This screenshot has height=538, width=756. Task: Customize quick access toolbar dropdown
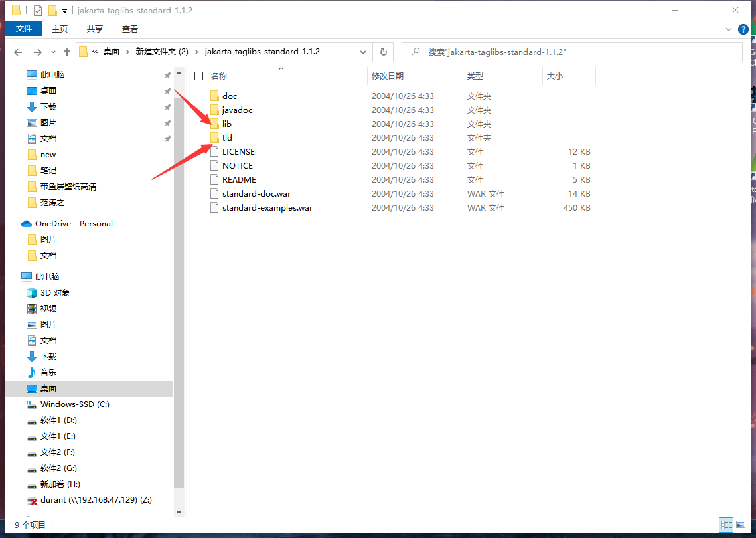[64, 11]
